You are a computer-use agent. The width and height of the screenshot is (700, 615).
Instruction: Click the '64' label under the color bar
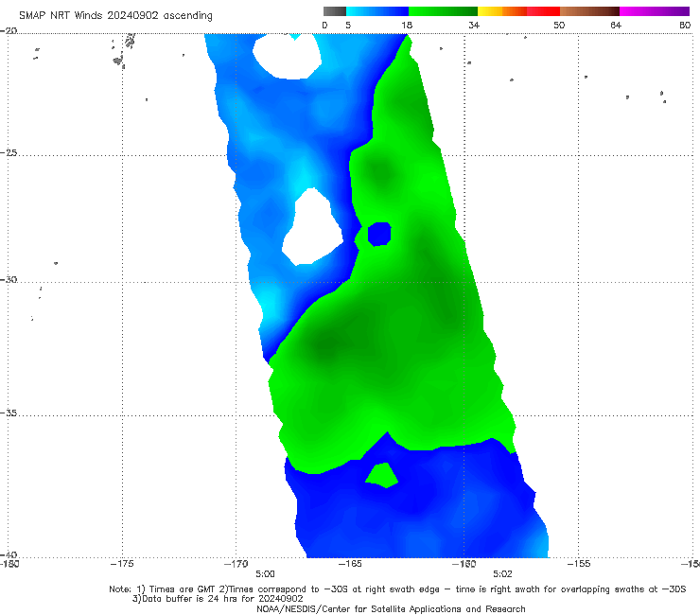616,25
